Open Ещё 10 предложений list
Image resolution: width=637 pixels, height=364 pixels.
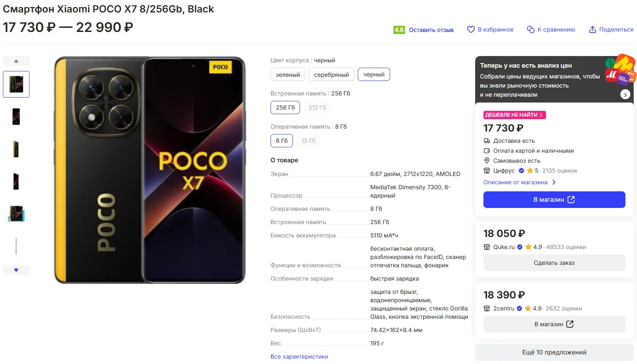(x=554, y=352)
